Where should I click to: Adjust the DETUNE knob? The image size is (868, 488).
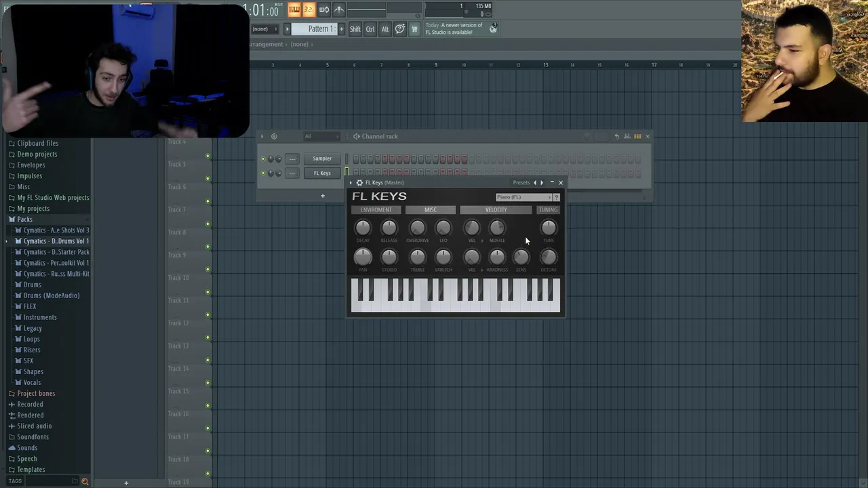tap(548, 257)
